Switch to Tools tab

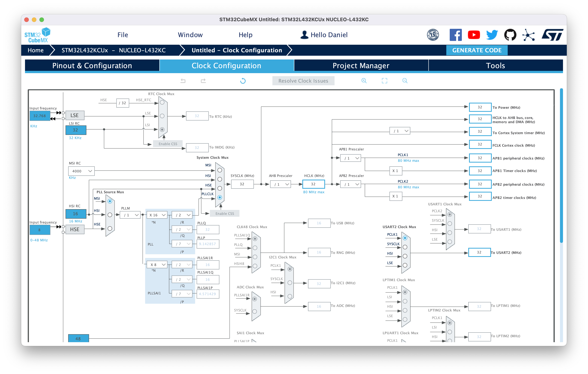[495, 66]
